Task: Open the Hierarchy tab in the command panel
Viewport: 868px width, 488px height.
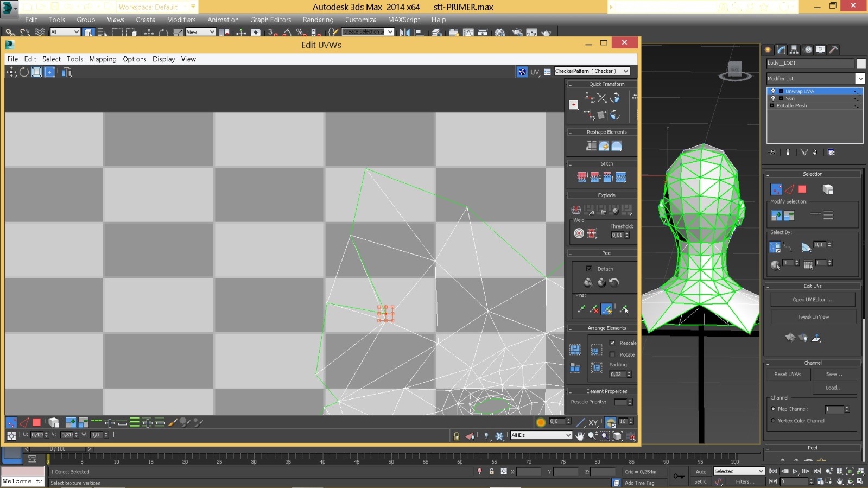Action: coord(794,49)
